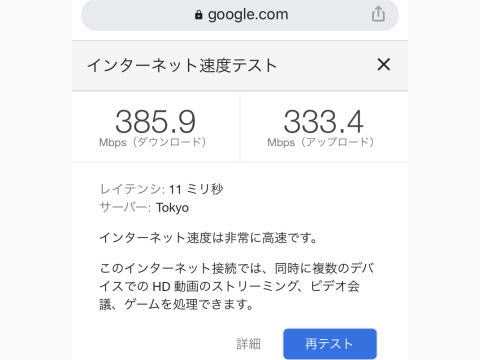Image resolution: width=480 pixels, height=360 pixels.
Task: Click the google.com address bar
Action: point(240,15)
